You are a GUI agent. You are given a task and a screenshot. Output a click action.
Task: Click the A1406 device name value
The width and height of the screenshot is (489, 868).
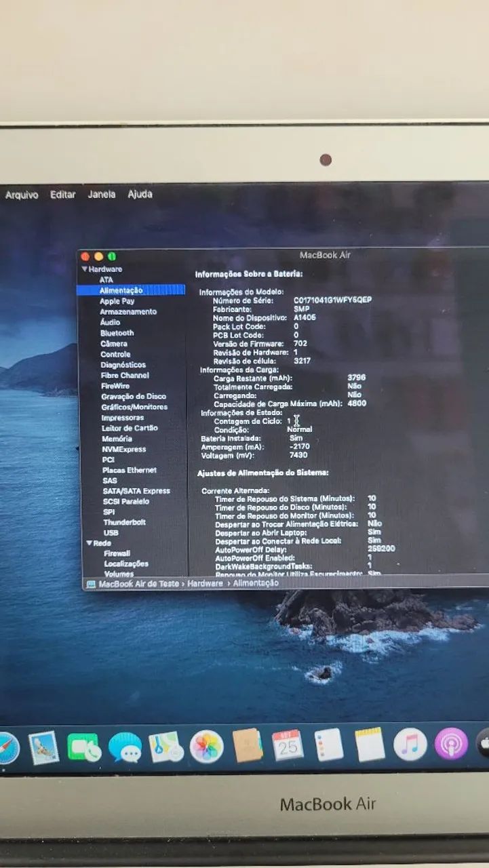pos(305,317)
